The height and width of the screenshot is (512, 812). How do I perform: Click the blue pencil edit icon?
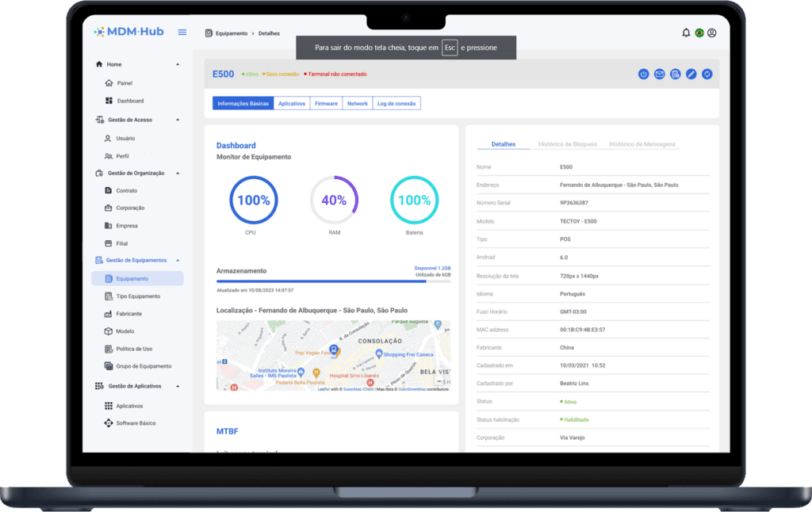click(x=691, y=75)
